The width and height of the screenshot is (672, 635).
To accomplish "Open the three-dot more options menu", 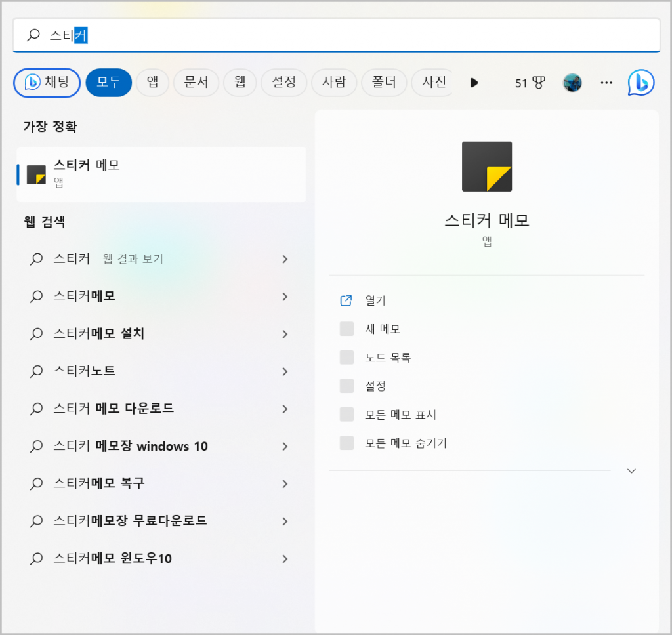I will click(x=606, y=82).
